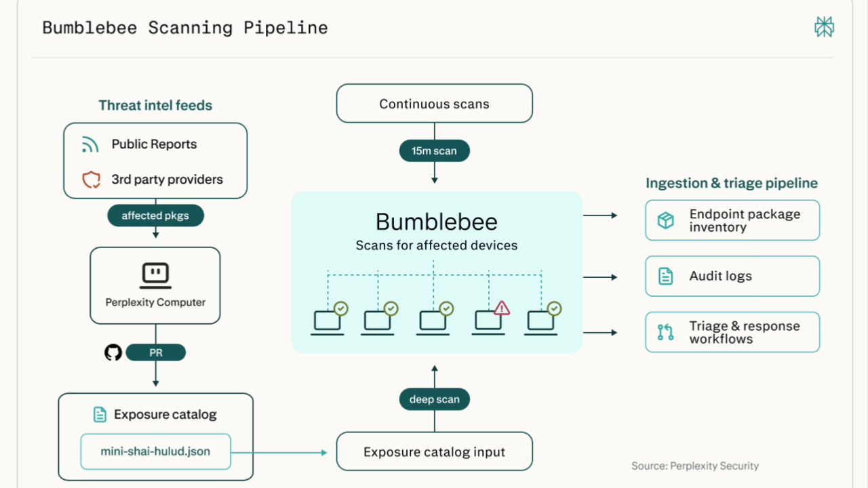Click the laptop with red warning triangle

click(492, 319)
